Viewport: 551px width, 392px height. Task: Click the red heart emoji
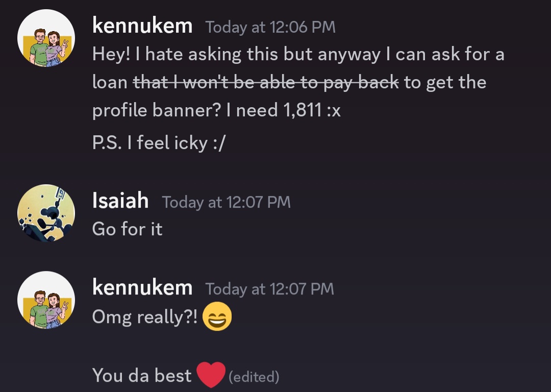[211, 375]
